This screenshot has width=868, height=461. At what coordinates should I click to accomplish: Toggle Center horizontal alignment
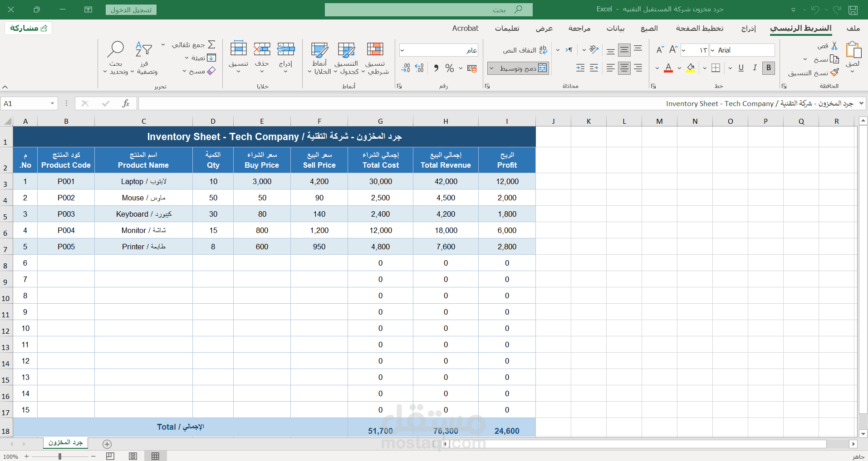624,68
